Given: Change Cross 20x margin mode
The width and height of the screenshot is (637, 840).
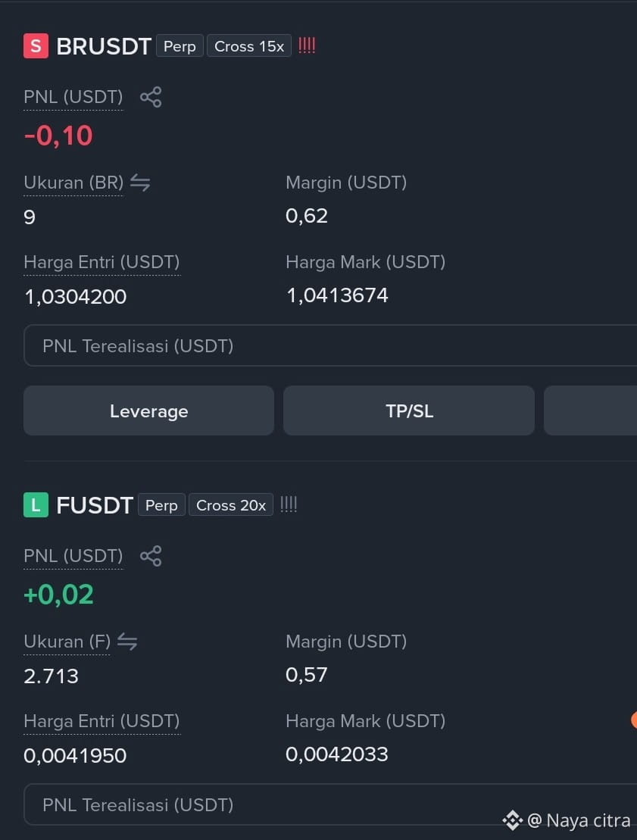Looking at the screenshot, I should point(231,504).
